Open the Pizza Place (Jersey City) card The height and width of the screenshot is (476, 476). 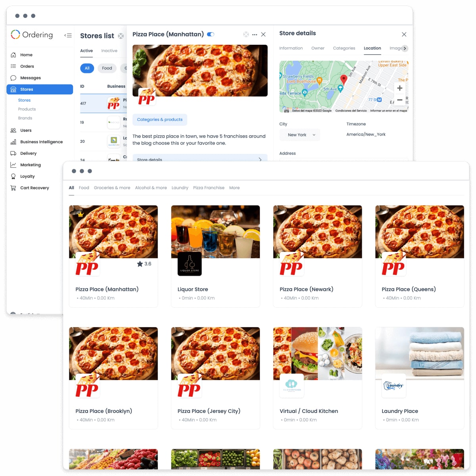point(215,378)
